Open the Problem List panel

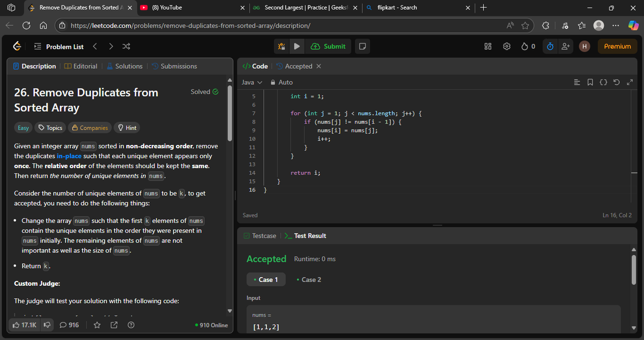coord(59,47)
